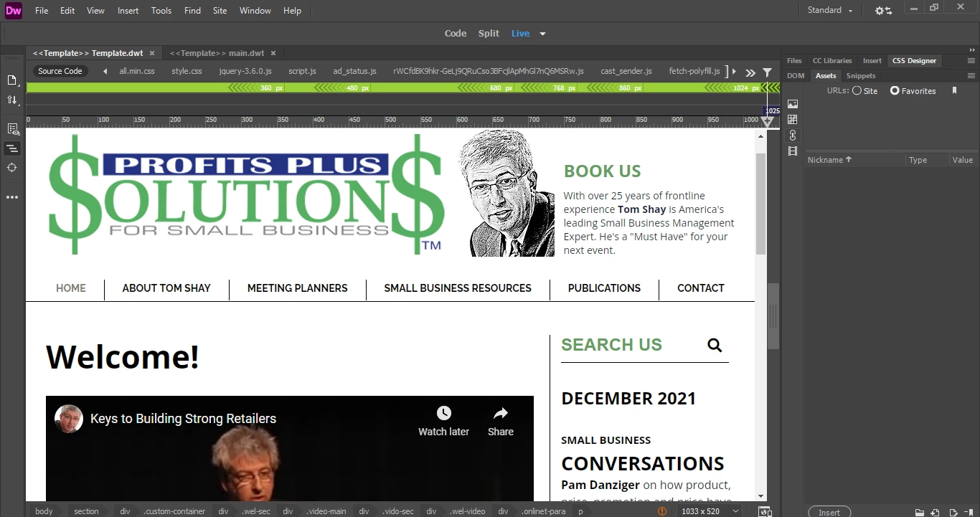
Task: Open the File menu
Action: [42, 11]
